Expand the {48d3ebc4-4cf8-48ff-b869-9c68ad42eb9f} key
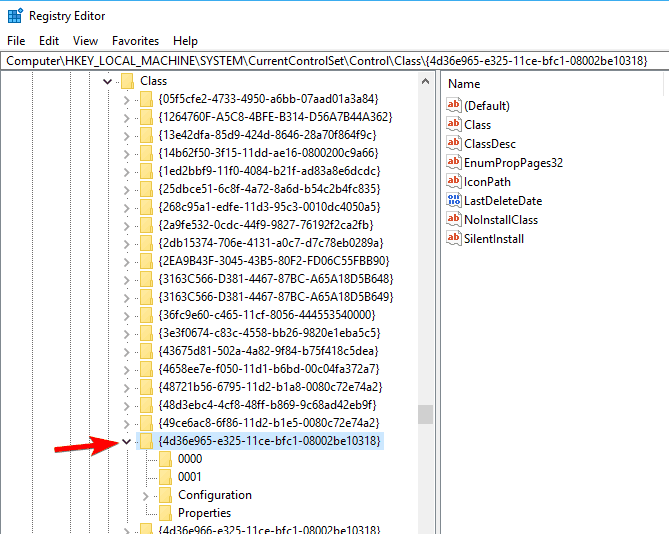The width and height of the screenshot is (669, 534). click(x=127, y=406)
